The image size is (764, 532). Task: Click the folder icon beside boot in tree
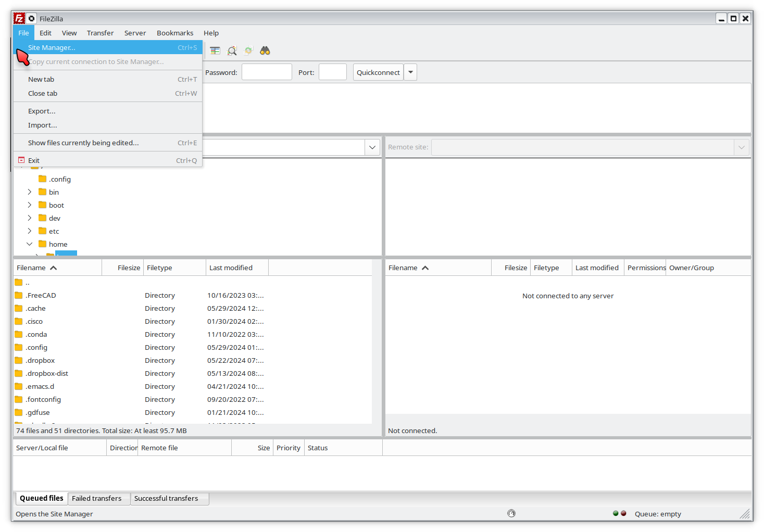(43, 205)
